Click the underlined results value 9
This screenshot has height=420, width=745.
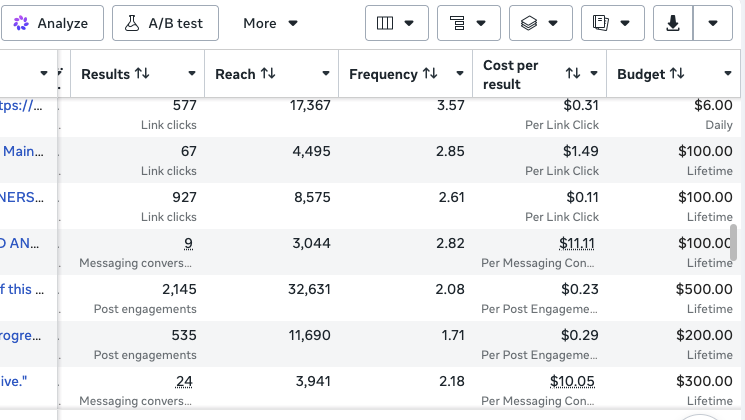189,244
